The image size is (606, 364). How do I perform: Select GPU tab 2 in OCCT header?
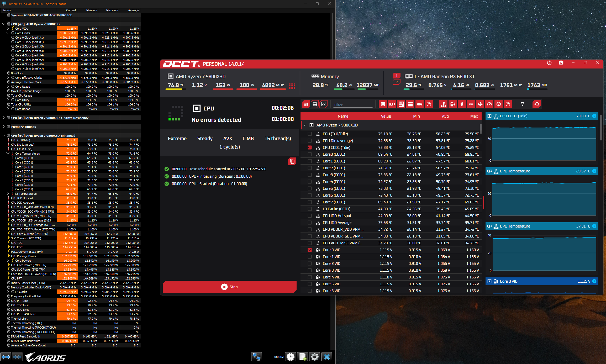(x=397, y=82)
